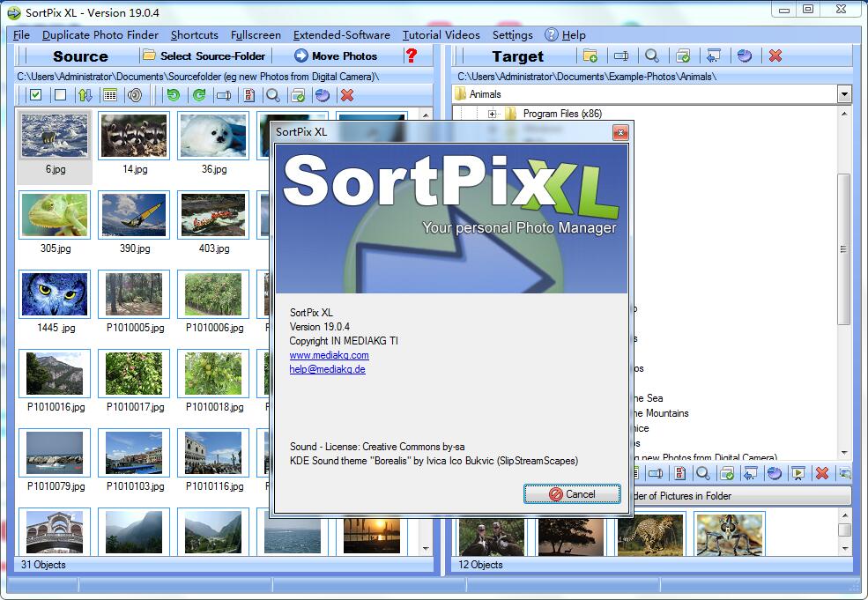The width and height of the screenshot is (868, 600).
Task: Open the thumbnail list view icon
Action: (111, 95)
